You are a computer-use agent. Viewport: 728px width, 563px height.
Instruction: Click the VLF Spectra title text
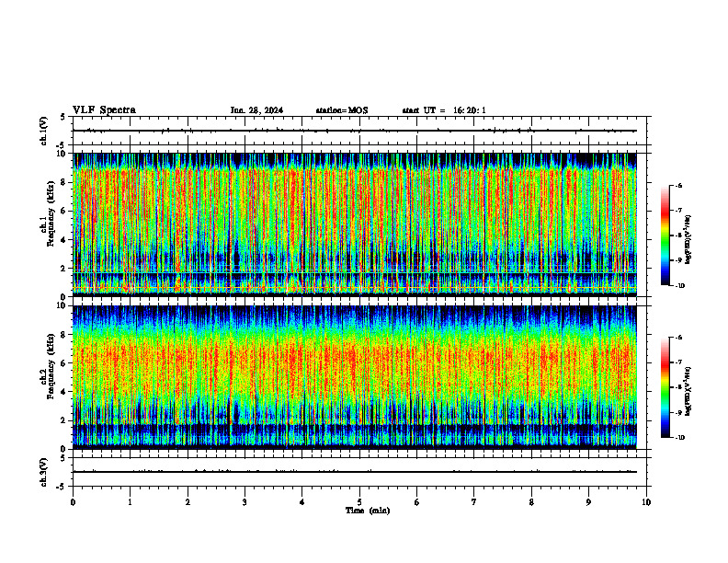coord(104,110)
